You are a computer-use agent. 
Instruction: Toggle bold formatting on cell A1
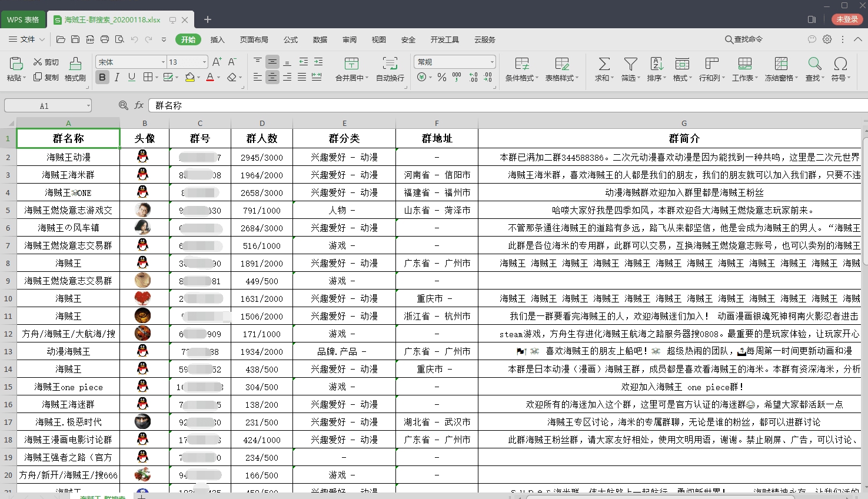102,77
